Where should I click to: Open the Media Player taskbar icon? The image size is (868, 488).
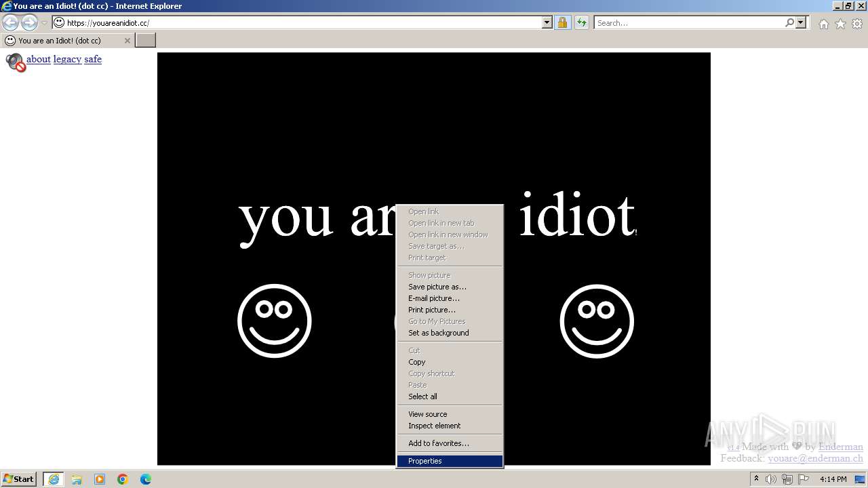[x=100, y=479]
